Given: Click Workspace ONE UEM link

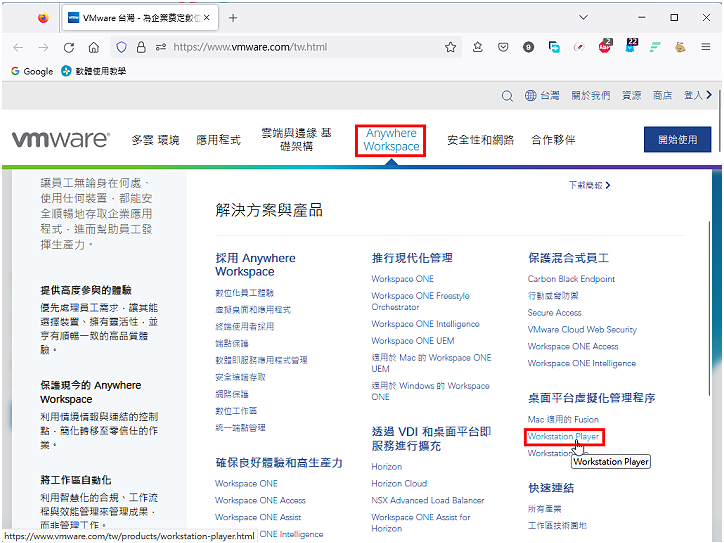Looking at the screenshot, I should pyautogui.click(x=413, y=341).
